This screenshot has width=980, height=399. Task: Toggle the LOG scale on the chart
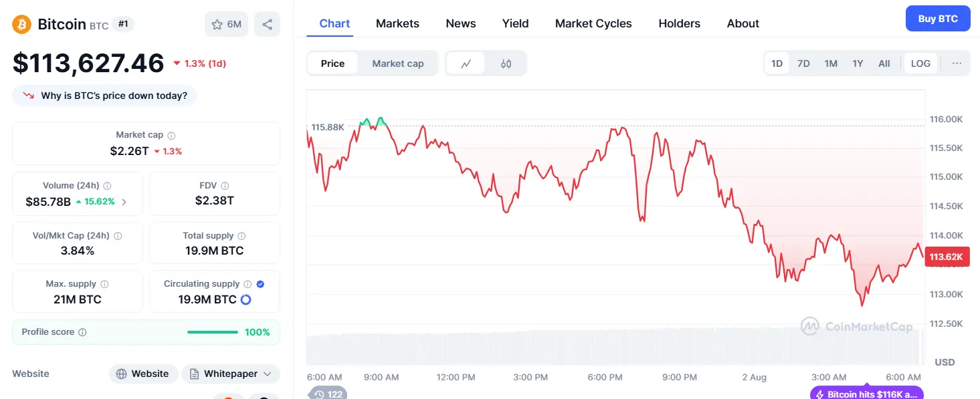tap(920, 63)
